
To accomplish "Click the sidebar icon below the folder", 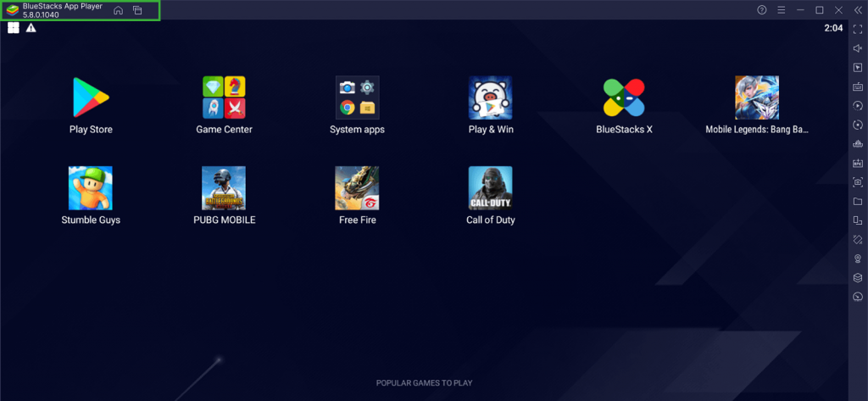I will 858,220.
